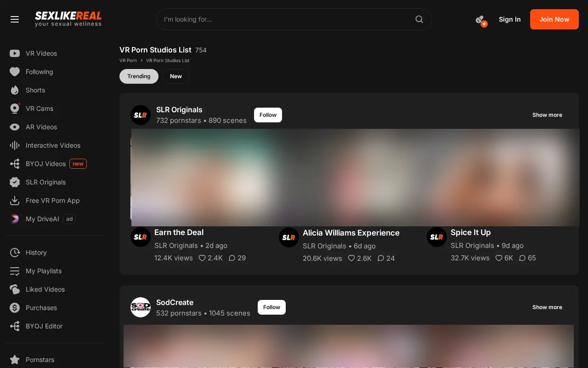The height and width of the screenshot is (368, 588).
Task: Click the BYOJ Editor icon
Action: pyautogui.click(x=15, y=326)
